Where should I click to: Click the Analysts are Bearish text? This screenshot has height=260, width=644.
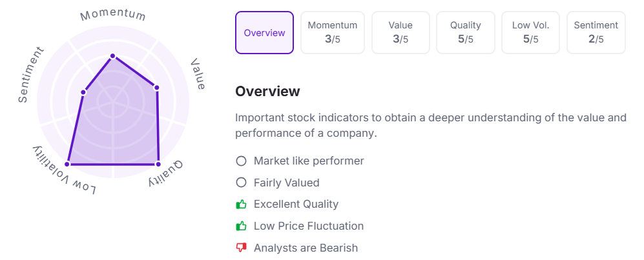[306, 248]
